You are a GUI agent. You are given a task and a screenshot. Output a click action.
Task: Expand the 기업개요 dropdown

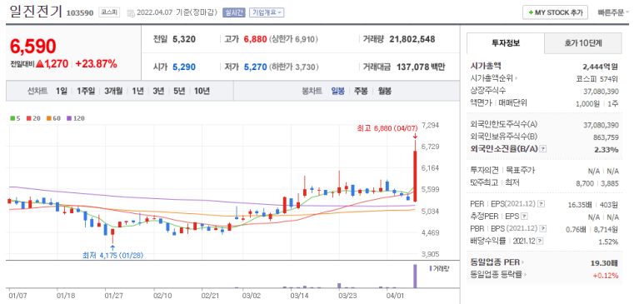267,12
